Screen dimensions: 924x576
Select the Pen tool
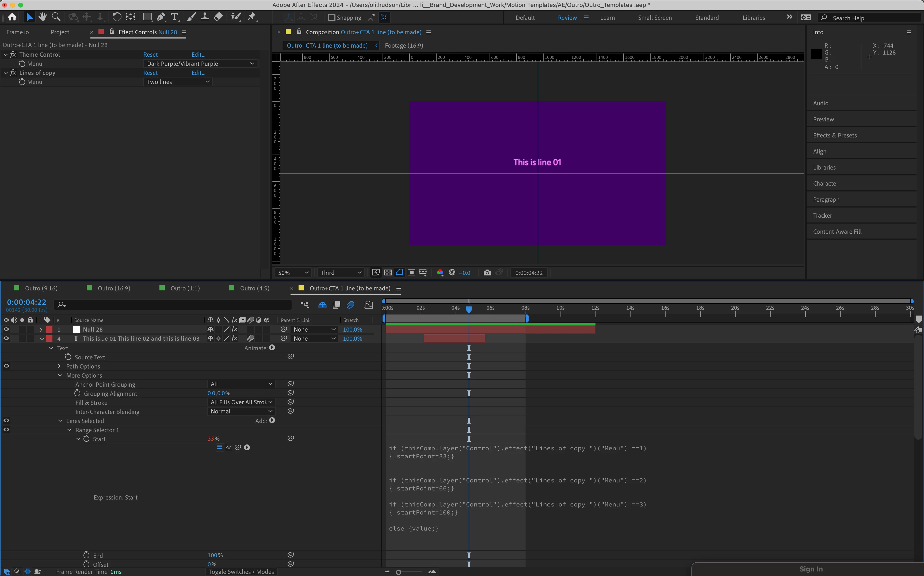coord(161,17)
